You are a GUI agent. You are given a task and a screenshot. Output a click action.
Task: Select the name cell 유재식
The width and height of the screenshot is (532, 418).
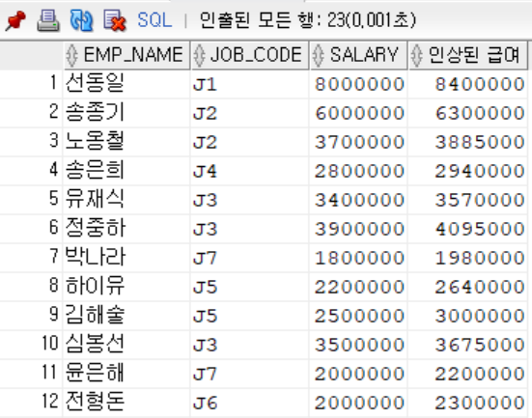pyautogui.click(x=126, y=199)
